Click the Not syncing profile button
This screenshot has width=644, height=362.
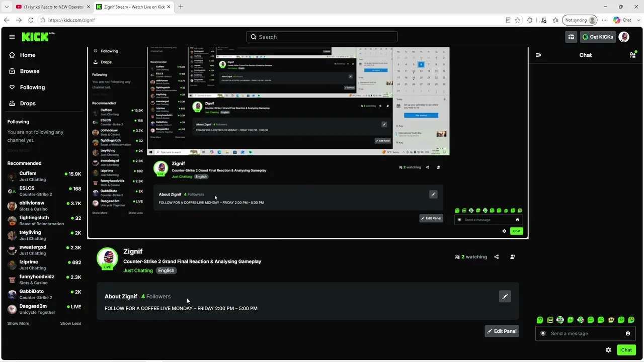tap(580, 20)
